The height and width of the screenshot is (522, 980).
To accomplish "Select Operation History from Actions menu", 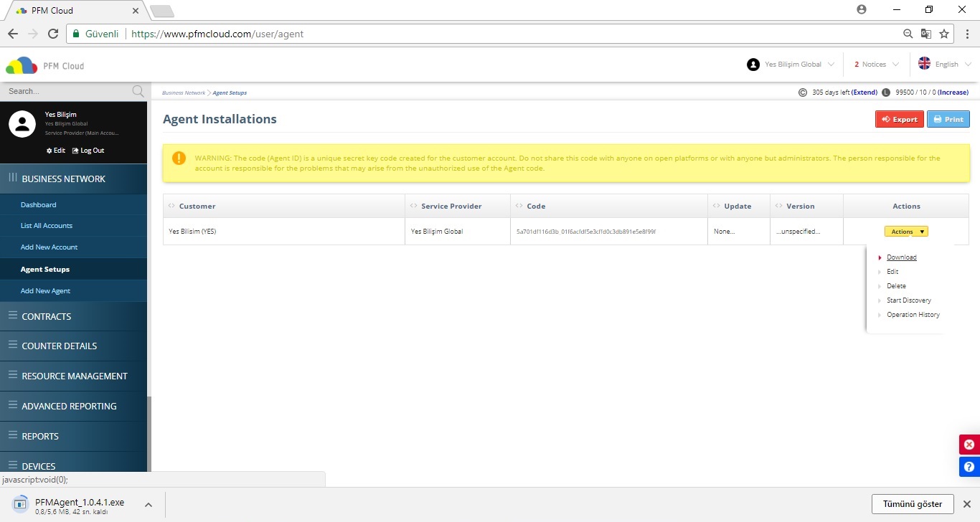I will click(x=913, y=315).
